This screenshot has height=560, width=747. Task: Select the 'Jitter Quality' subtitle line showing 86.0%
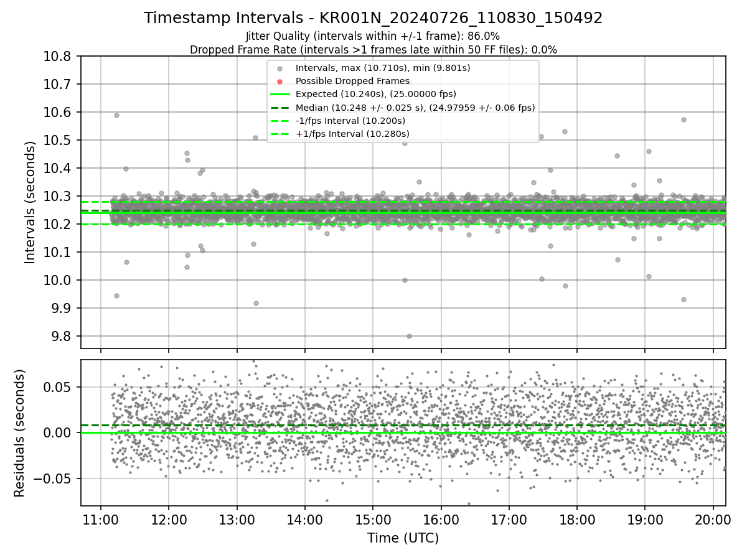(x=373, y=36)
